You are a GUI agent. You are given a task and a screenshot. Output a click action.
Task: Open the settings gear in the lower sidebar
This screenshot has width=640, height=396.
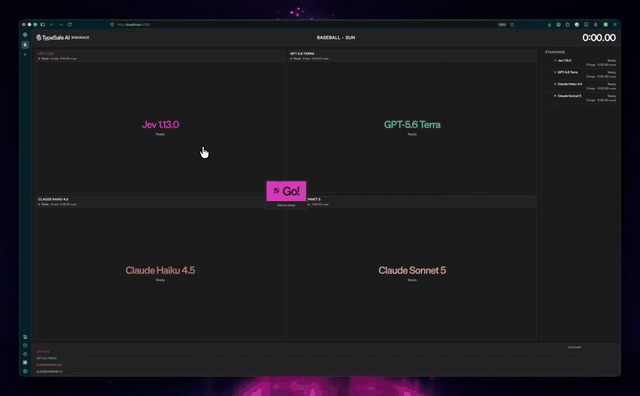pyautogui.click(x=25, y=371)
